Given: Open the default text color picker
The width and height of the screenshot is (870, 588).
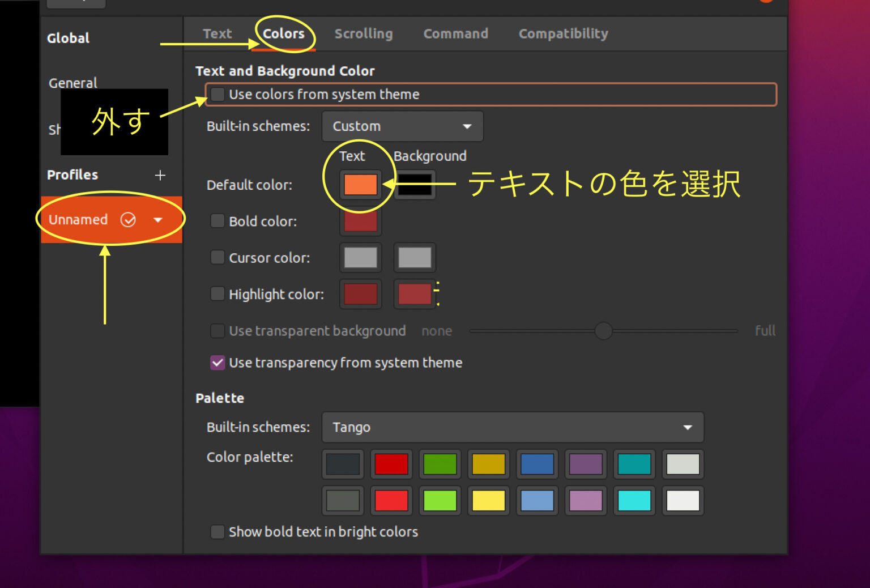Looking at the screenshot, I should pos(360,184).
